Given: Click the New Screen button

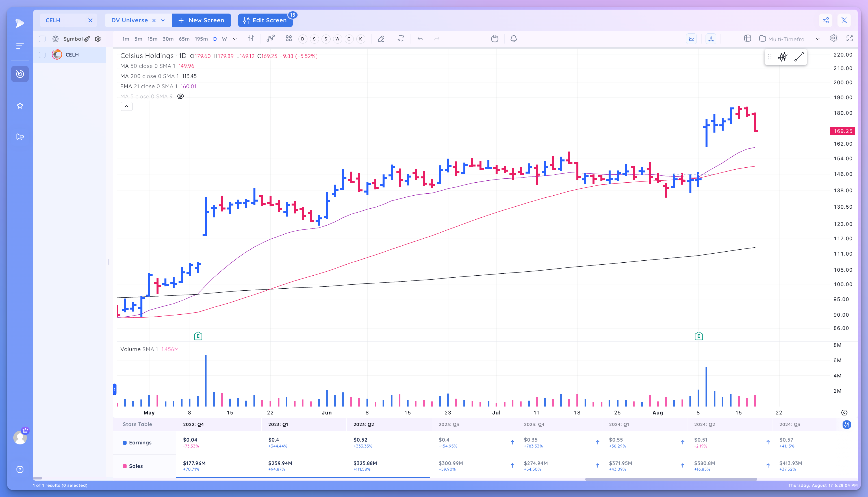Looking at the screenshot, I should point(201,20).
